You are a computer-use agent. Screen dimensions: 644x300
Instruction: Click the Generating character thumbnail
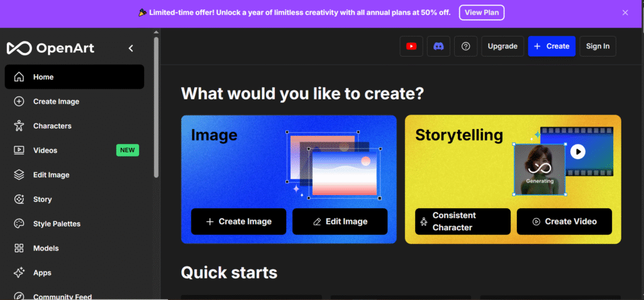[x=540, y=169]
